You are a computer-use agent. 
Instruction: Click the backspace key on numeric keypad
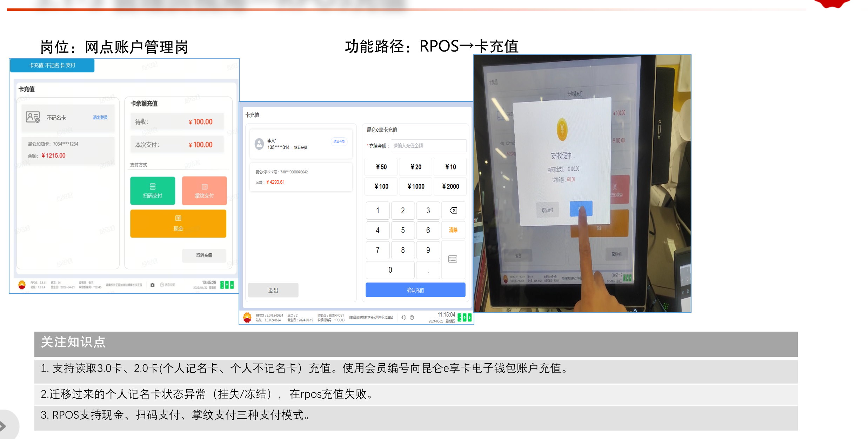pos(453,211)
